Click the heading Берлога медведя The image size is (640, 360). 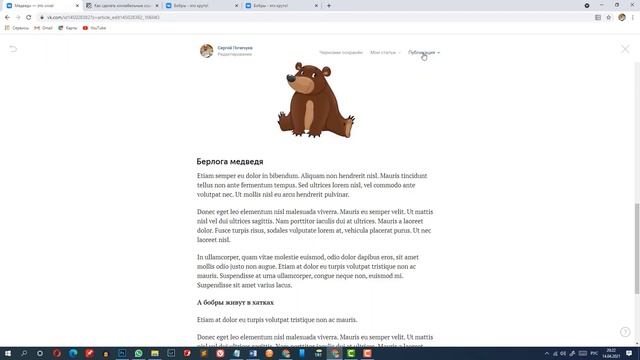click(x=230, y=162)
